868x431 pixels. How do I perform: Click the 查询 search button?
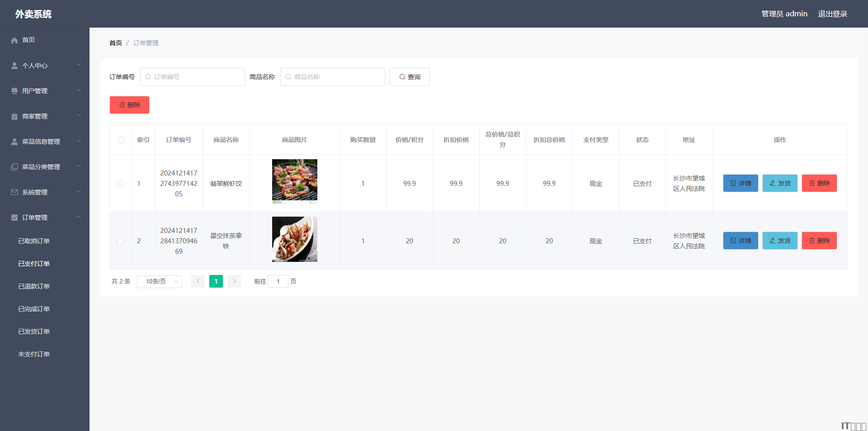(x=410, y=77)
